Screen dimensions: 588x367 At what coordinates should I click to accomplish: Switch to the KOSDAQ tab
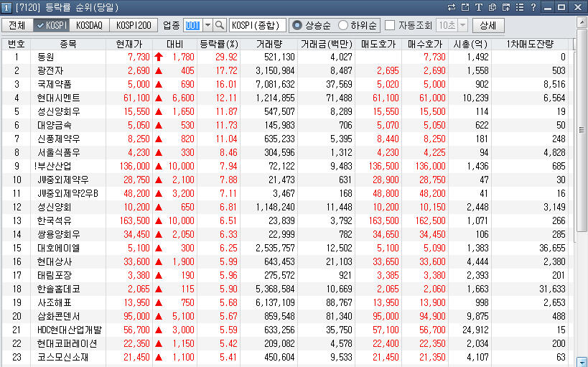point(89,25)
